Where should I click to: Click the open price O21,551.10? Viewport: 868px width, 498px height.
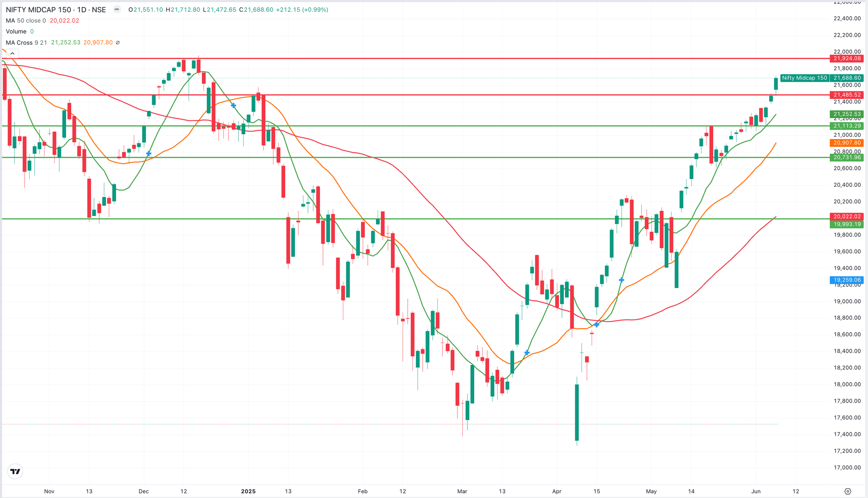(x=146, y=9)
